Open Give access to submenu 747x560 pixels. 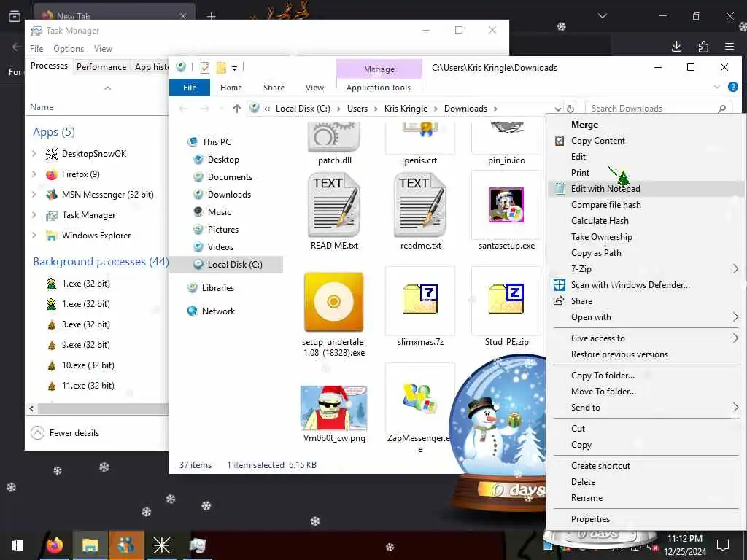point(646,338)
